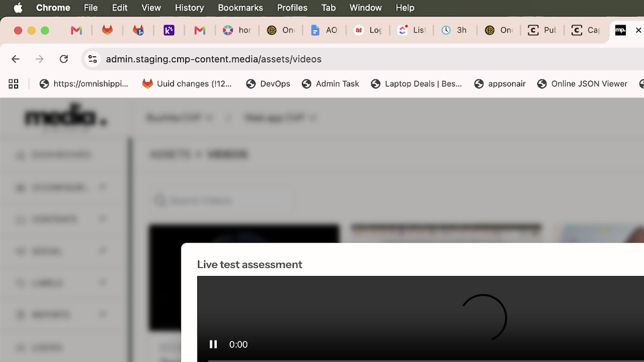
Task: Switch to the first GitLab fox tab
Action: (107, 31)
